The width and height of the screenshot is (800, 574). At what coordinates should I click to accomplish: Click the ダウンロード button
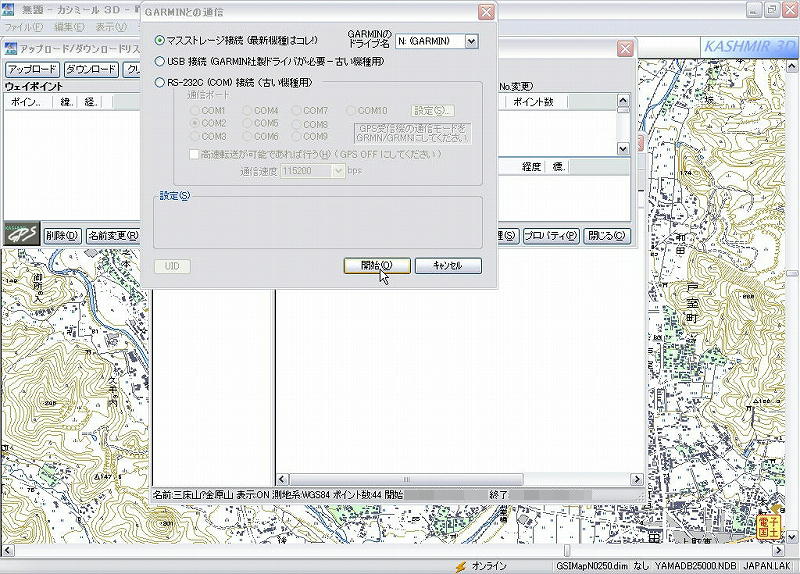pyautogui.click(x=91, y=69)
